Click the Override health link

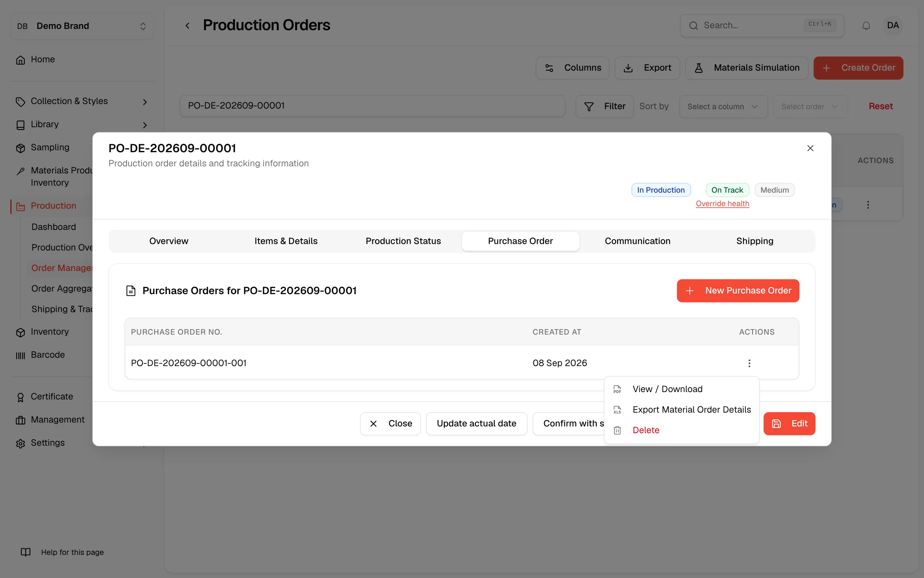coord(723,204)
